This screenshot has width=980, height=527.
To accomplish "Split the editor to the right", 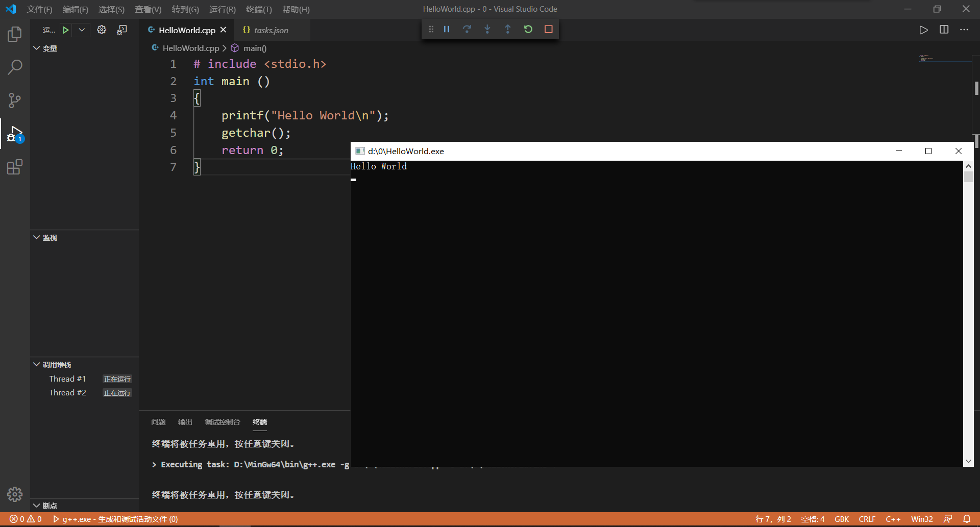I will click(944, 30).
